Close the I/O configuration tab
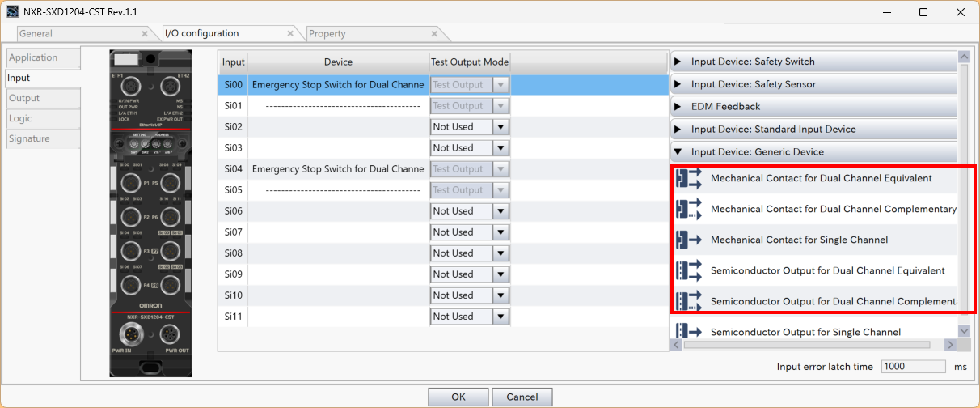980x408 pixels. (x=290, y=34)
